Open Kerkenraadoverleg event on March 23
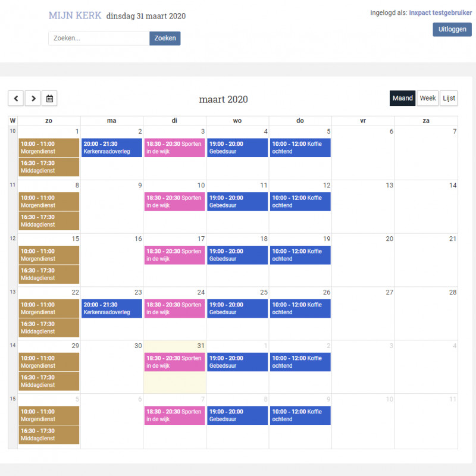The height and width of the screenshot is (476, 476). pos(112,308)
